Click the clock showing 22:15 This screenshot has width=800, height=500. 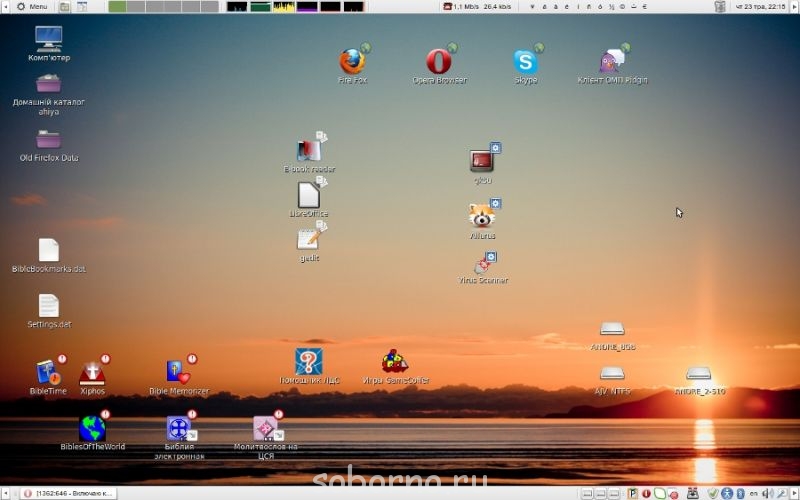pyautogui.click(x=761, y=7)
